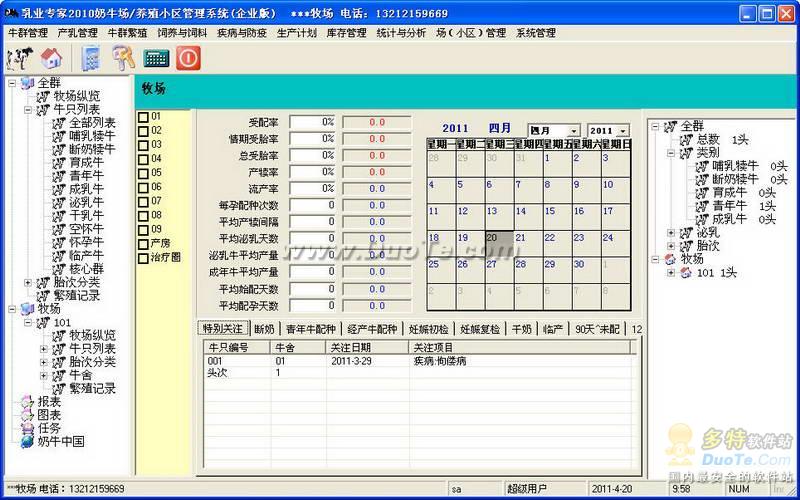Click cow icon next to 全部列表
Image resolution: width=800 pixels, height=500 pixels.
59,123
